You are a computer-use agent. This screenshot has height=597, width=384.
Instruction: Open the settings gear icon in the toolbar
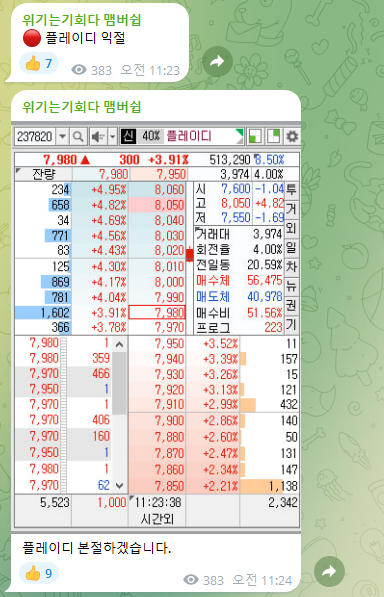click(292, 136)
